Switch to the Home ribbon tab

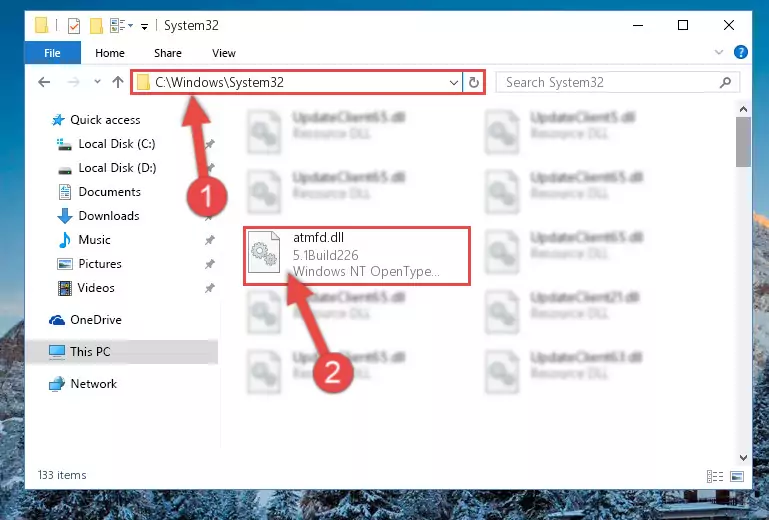coord(110,52)
